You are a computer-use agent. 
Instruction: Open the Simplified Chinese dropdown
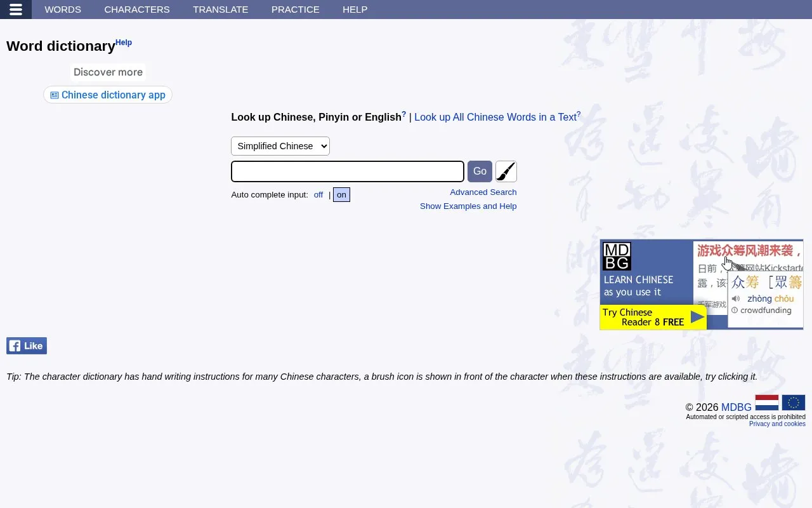(x=280, y=146)
